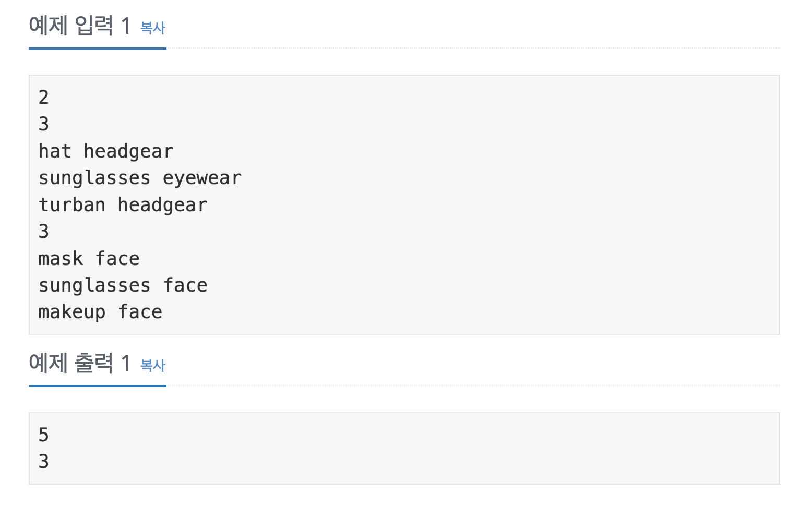812x506 pixels.
Task: Click the number 5 in the sample output
Action: click(44, 435)
